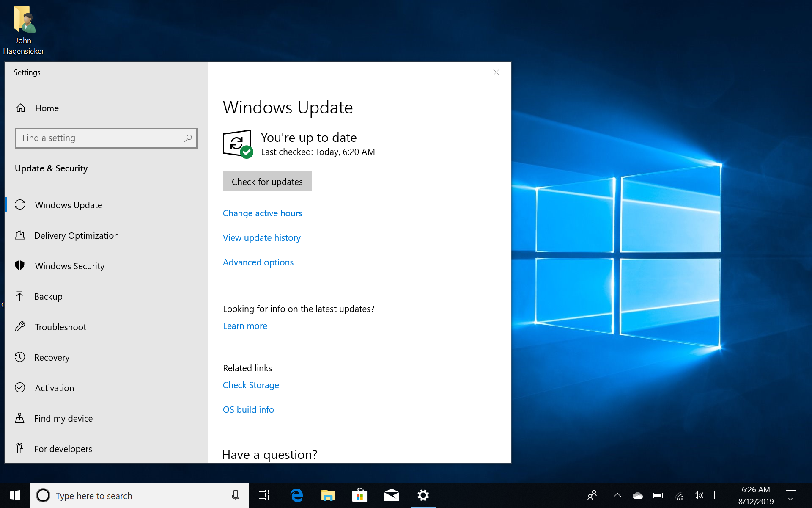Click the magnifier icon in Find a setting

click(x=188, y=138)
